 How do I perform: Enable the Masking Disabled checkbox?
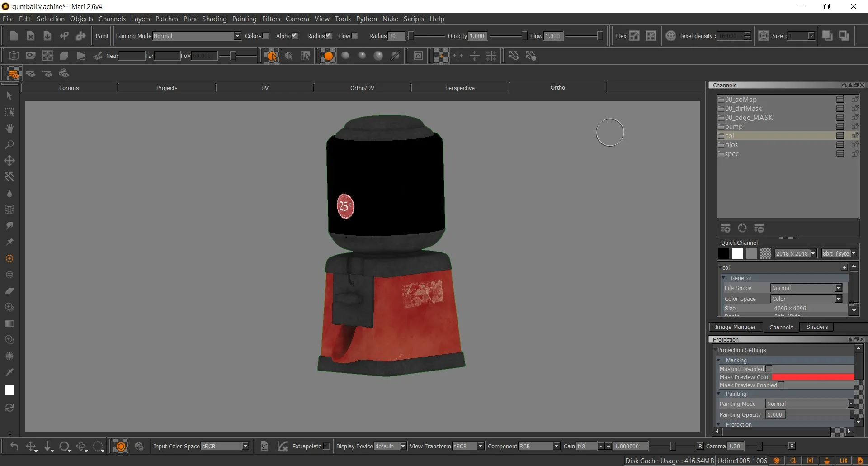[x=769, y=369]
